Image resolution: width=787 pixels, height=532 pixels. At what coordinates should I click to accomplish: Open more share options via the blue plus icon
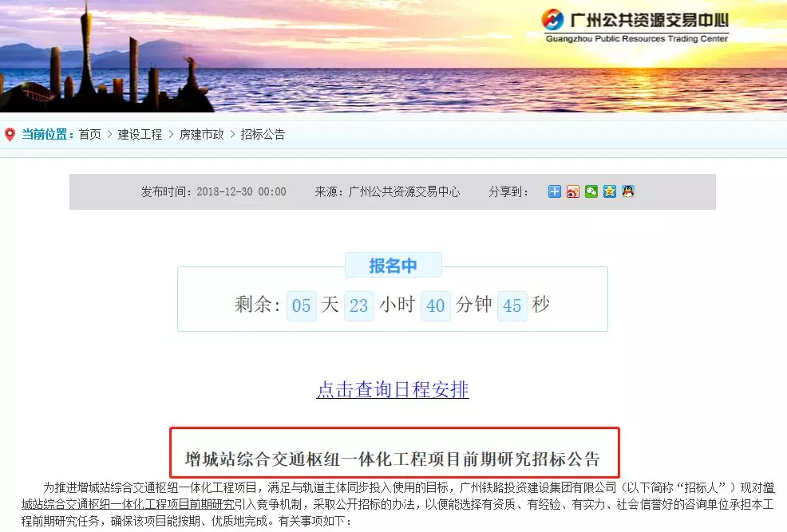point(554,191)
